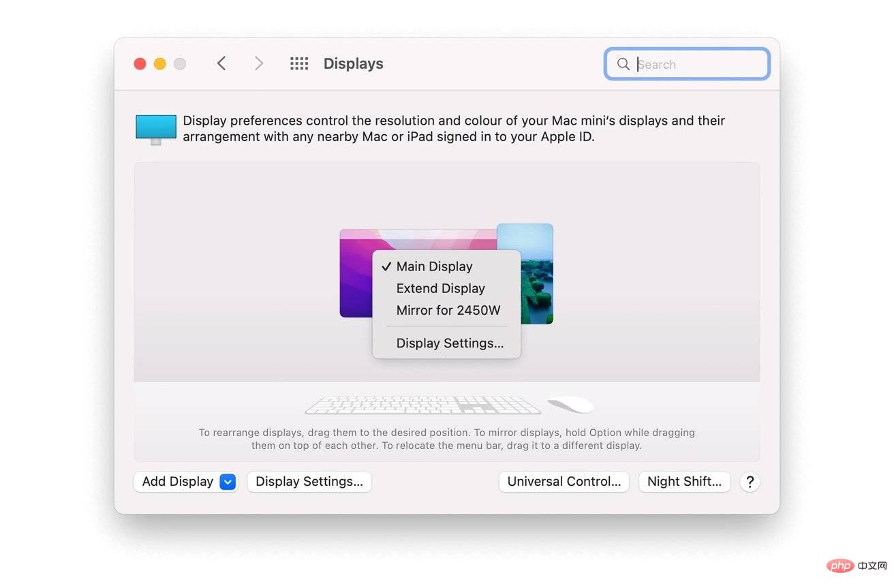The height and width of the screenshot is (588, 894).
Task: Choose Main Display in context menu
Action: point(446,266)
